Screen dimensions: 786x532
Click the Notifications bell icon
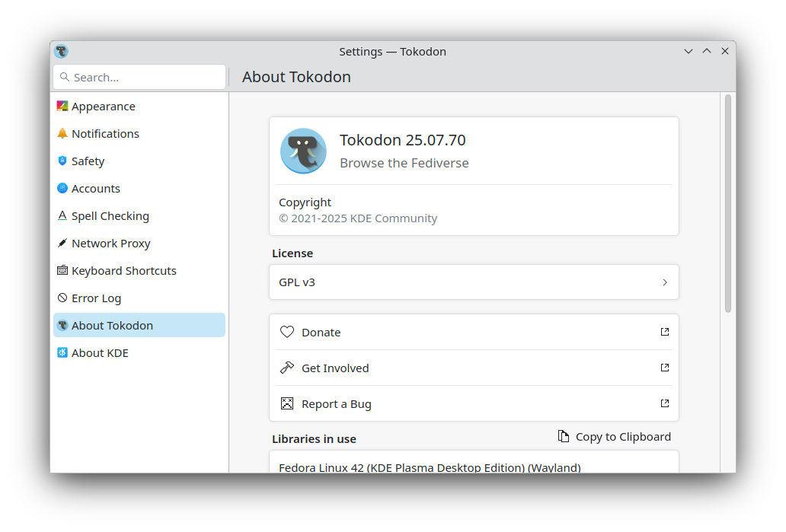pyautogui.click(x=62, y=133)
